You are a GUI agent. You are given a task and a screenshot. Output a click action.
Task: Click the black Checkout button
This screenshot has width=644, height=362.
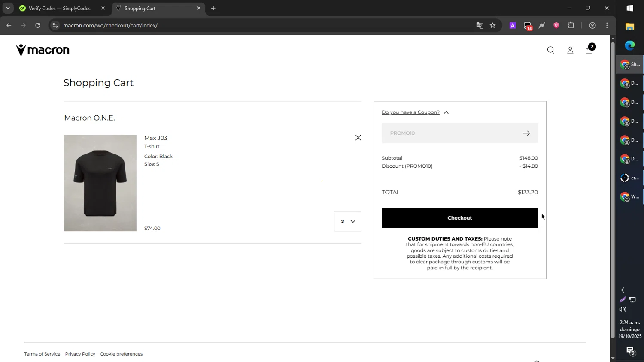[x=460, y=218]
